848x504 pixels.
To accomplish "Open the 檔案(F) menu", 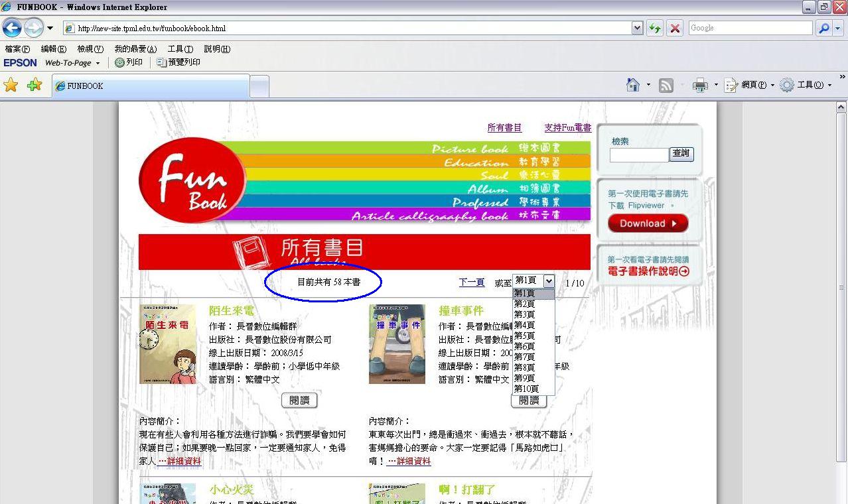I will 17,49.
